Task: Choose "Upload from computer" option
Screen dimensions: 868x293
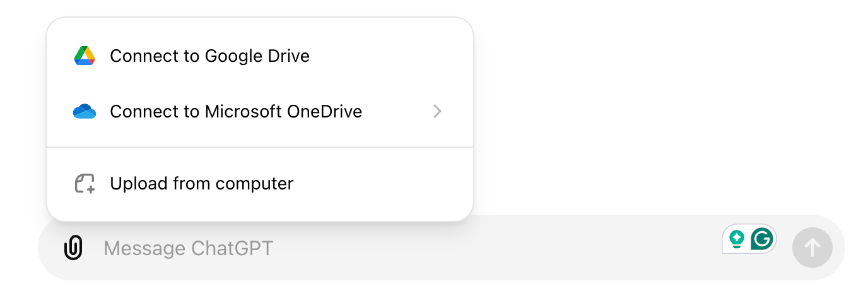Action: pos(201,184)
